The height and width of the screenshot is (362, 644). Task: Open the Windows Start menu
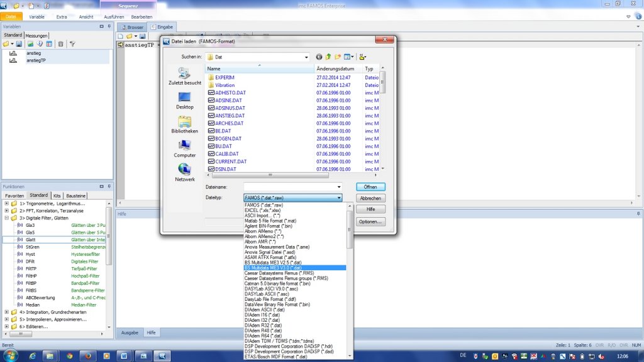tap(10, 356)
